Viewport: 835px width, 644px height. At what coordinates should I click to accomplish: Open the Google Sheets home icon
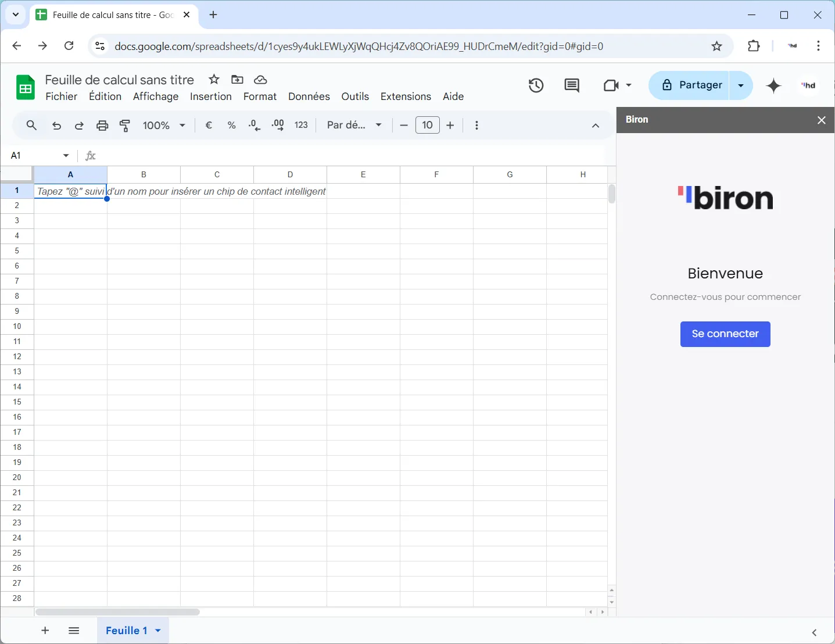25,88
